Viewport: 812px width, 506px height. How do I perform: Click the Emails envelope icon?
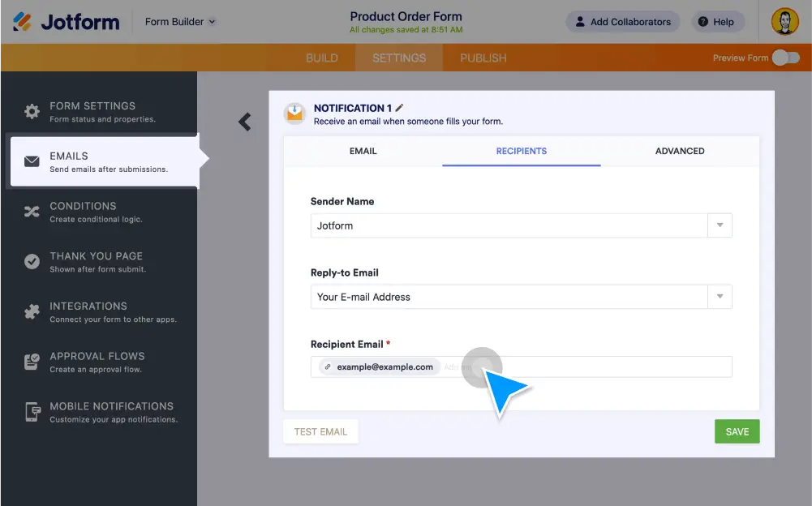32,161
